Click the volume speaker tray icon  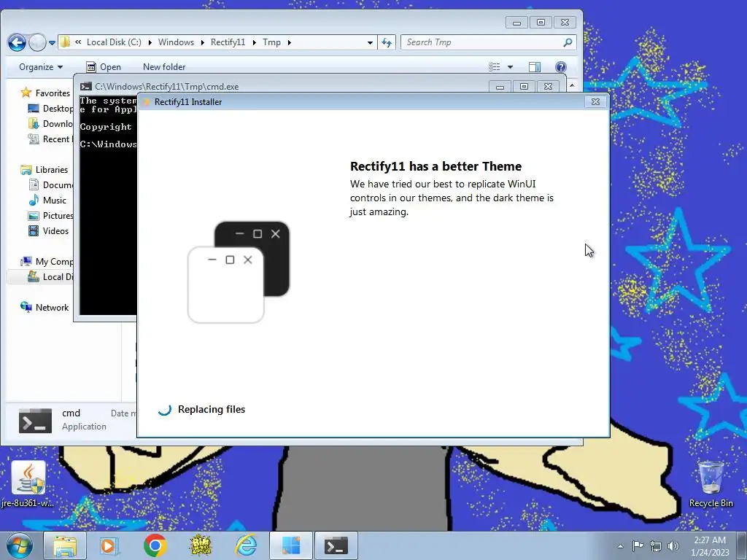coord(673,546)
